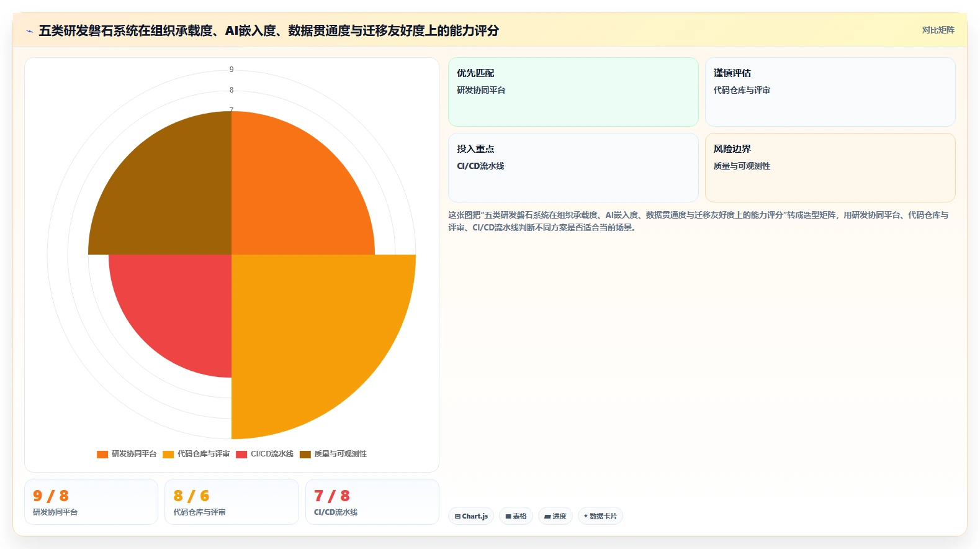Open the 投入重点 card
The height and width of the screenshot is (549, 980).
pos(573,168)
